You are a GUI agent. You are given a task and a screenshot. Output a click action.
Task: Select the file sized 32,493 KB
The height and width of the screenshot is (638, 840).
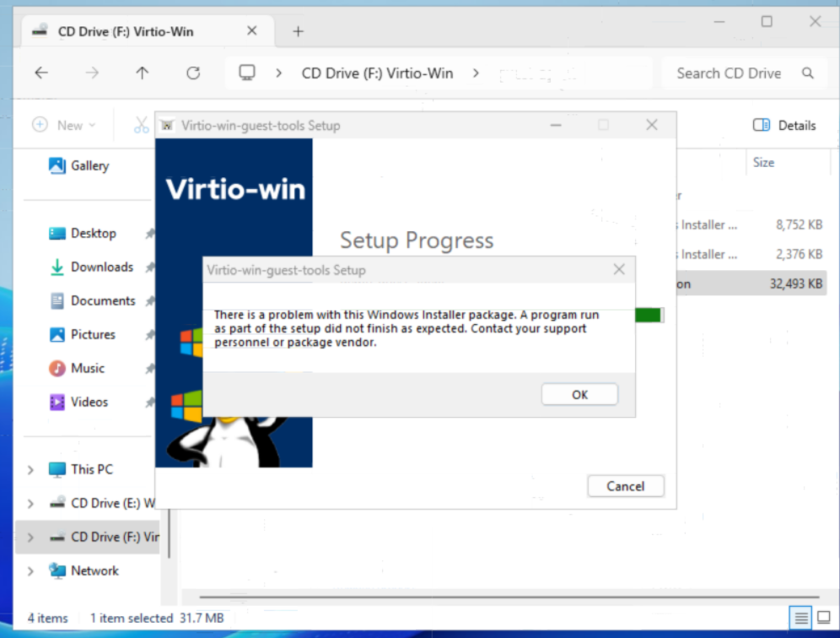[751, 284]
